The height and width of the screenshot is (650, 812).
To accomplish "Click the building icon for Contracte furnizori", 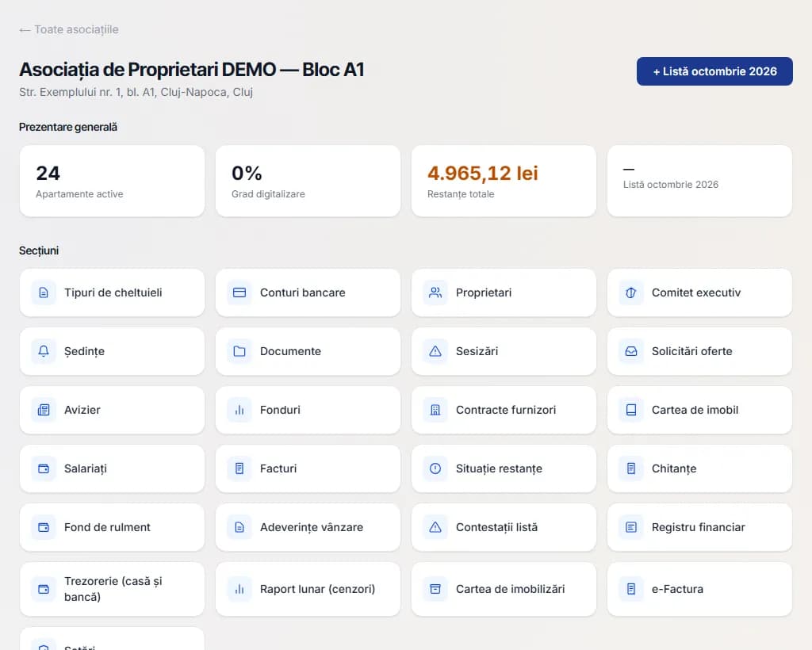I will point(435,410).
